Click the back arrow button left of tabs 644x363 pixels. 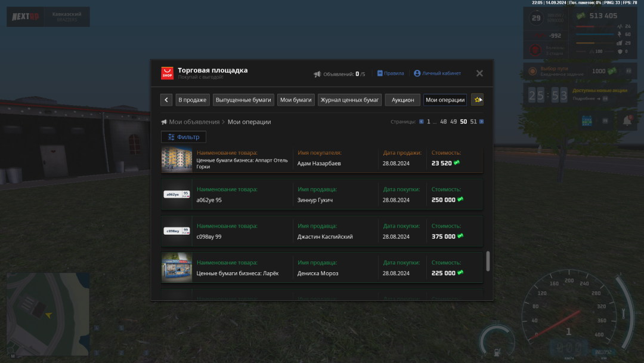click(166, 100)
